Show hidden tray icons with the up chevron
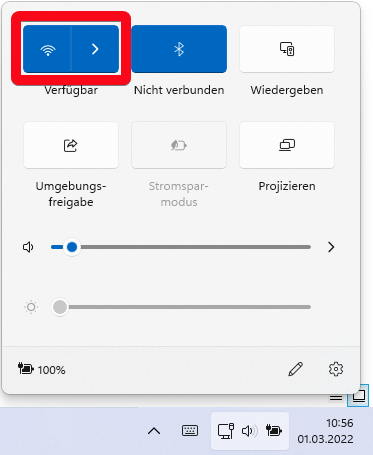Viewport: 373px width, 455px height. [x=154, y=431]
